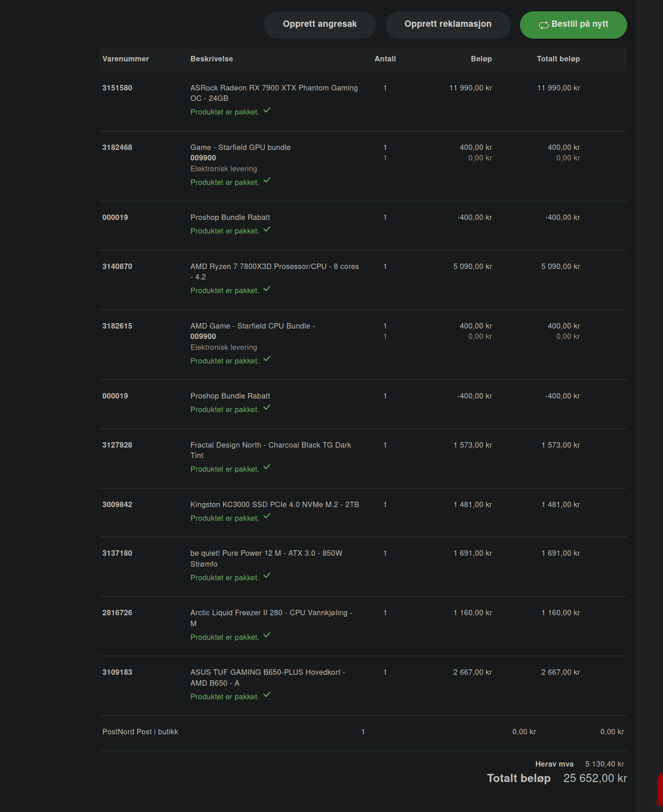Click the packed checkmark under Starfield GPU bundle
The width and height of the screenshot is (663, 812).
click(x=267, y=180)
